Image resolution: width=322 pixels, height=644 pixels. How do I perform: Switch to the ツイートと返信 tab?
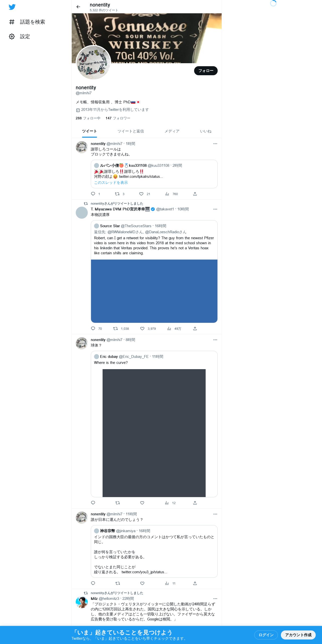click(x=131, y=131)
